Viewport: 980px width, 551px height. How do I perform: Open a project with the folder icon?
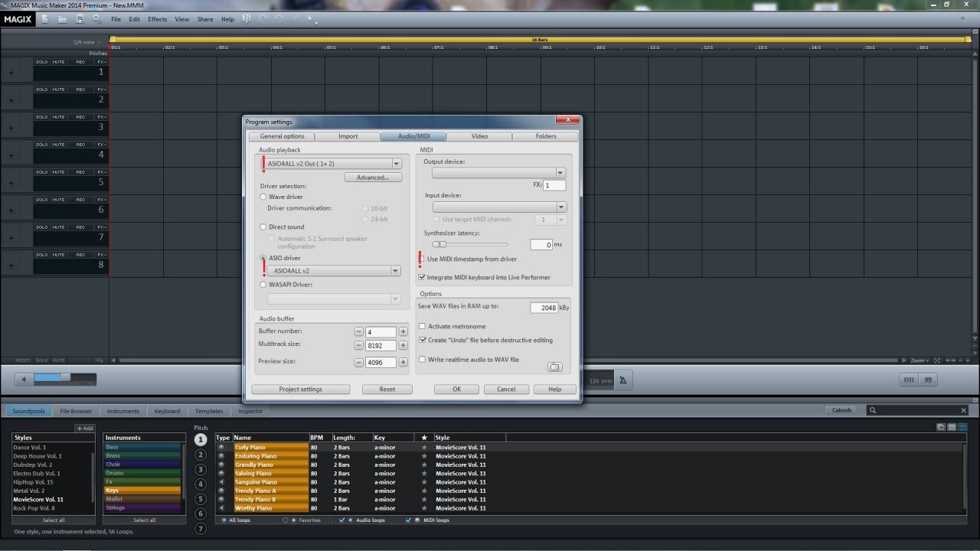coord(62,18)
